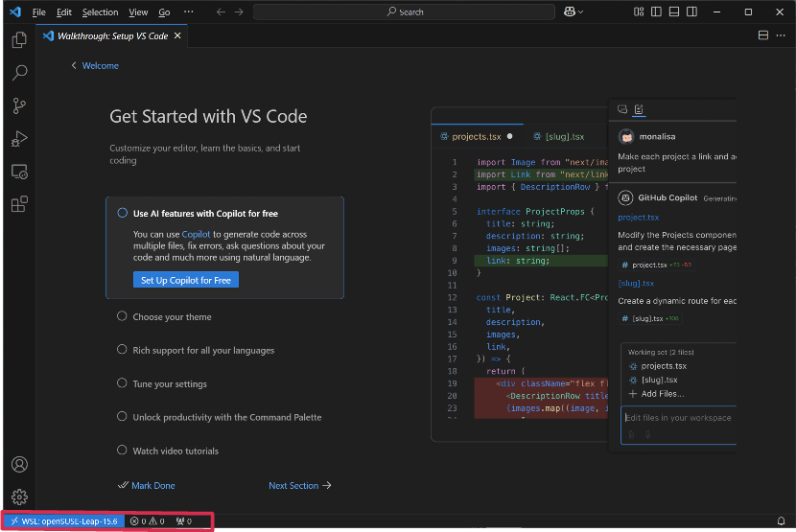The height and width of the screenshot is (532, 796).
Task: Toggle the bottom panel
Action: [x=674, y=12]
